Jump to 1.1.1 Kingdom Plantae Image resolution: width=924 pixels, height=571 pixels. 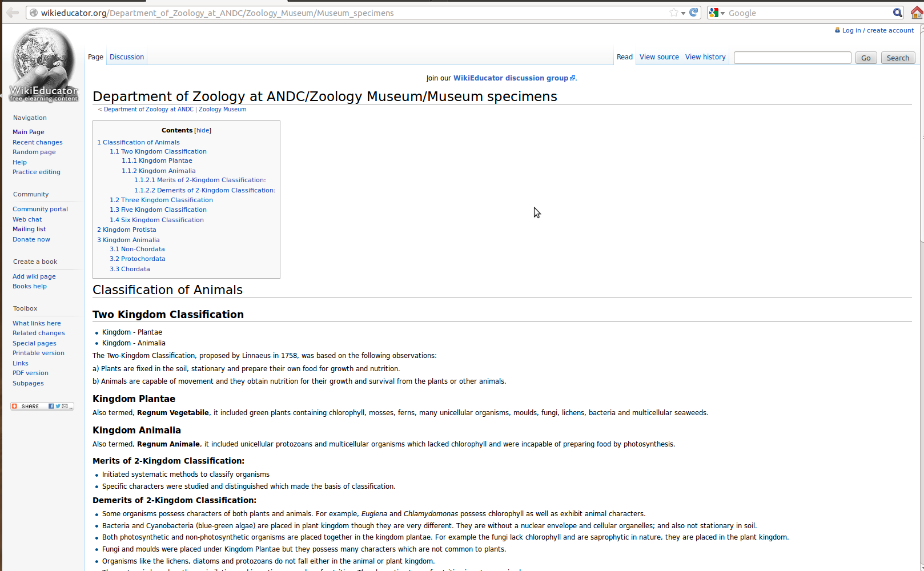click(156, 160)
